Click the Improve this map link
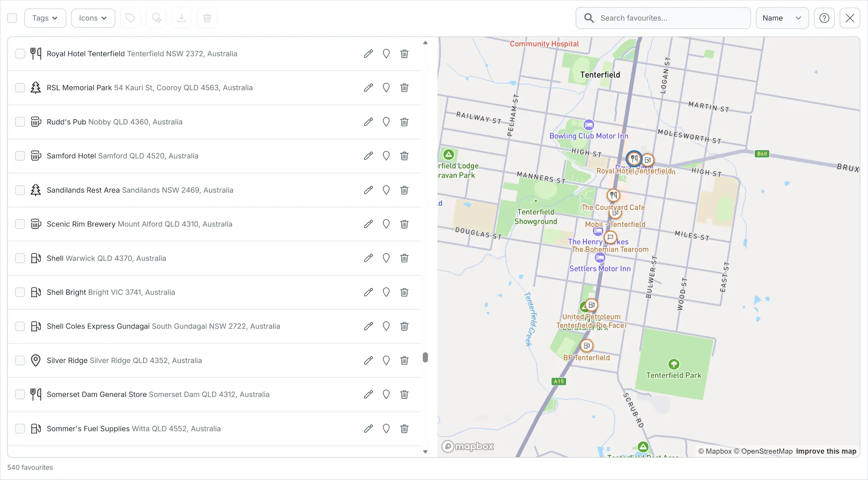 click(826, 451)
